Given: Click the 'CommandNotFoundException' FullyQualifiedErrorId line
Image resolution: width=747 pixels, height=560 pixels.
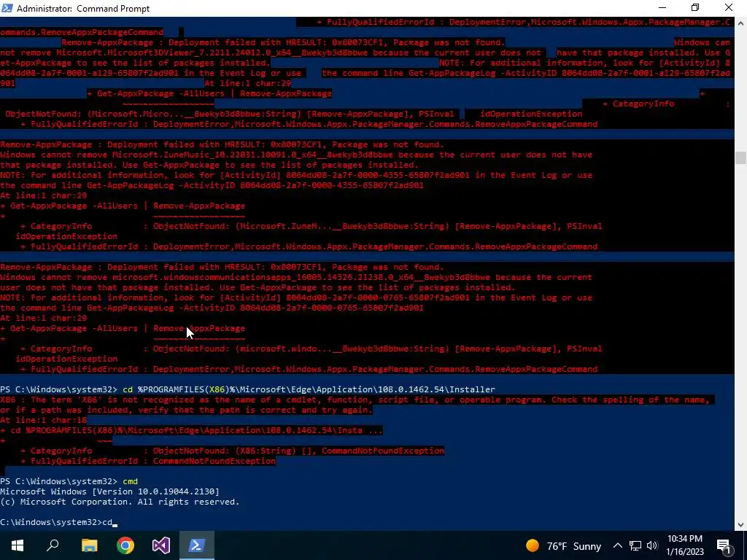Looking at the screenshot, I should pyautogui.click(x=148, y=461).
